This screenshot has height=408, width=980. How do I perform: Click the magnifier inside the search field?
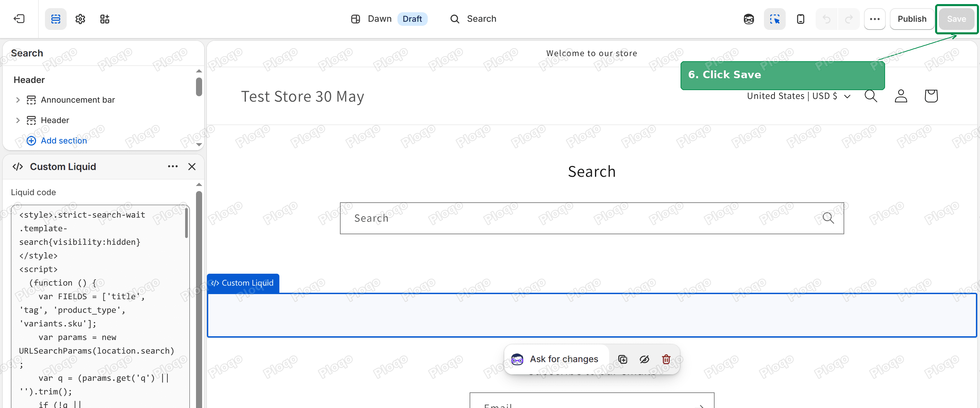828,218
